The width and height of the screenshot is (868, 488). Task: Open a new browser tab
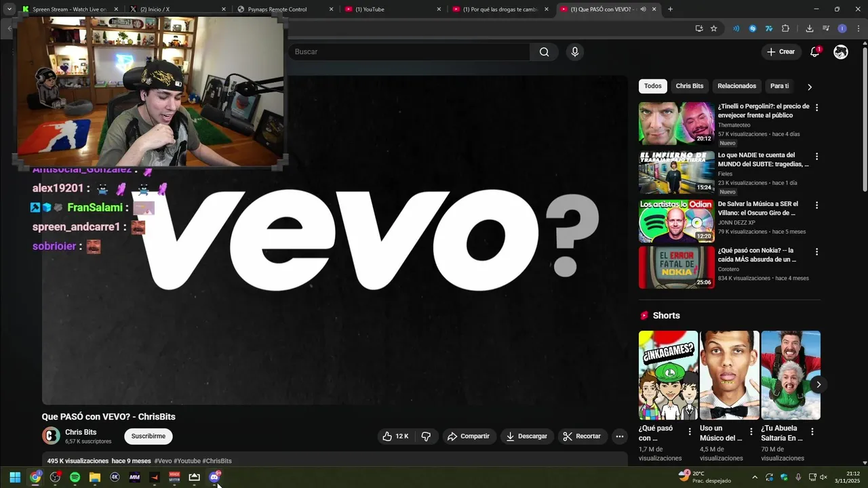click(x=670, y=9)
